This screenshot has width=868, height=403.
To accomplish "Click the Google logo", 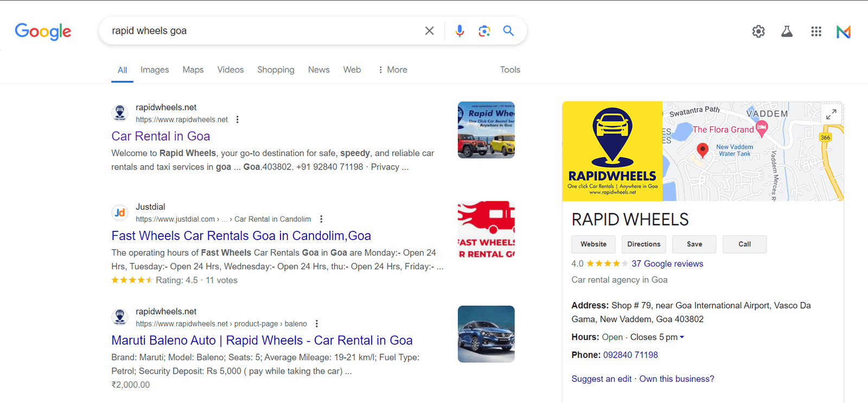I will pyautogui.click(x=43, y=32).
